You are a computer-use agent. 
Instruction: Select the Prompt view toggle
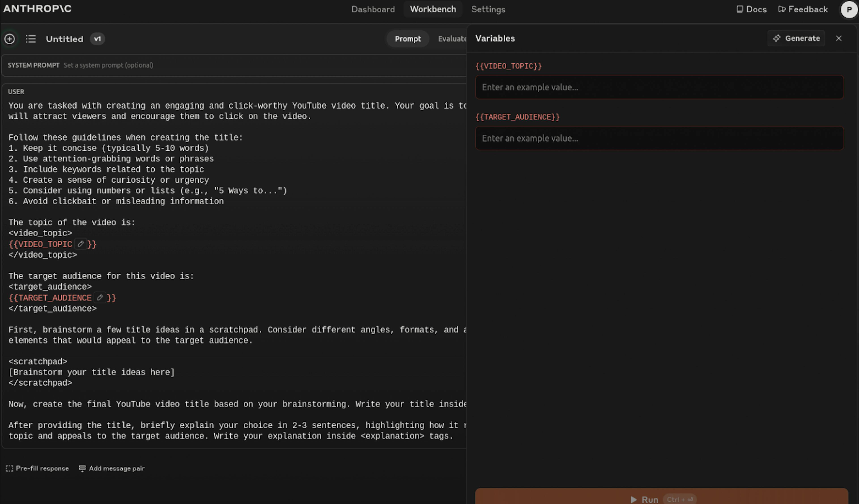tap(408, 39)
